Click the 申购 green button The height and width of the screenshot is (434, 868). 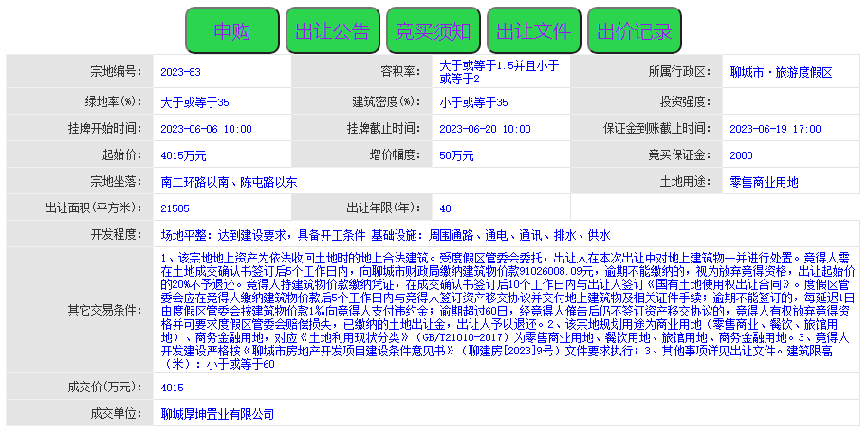click(231, 31)
